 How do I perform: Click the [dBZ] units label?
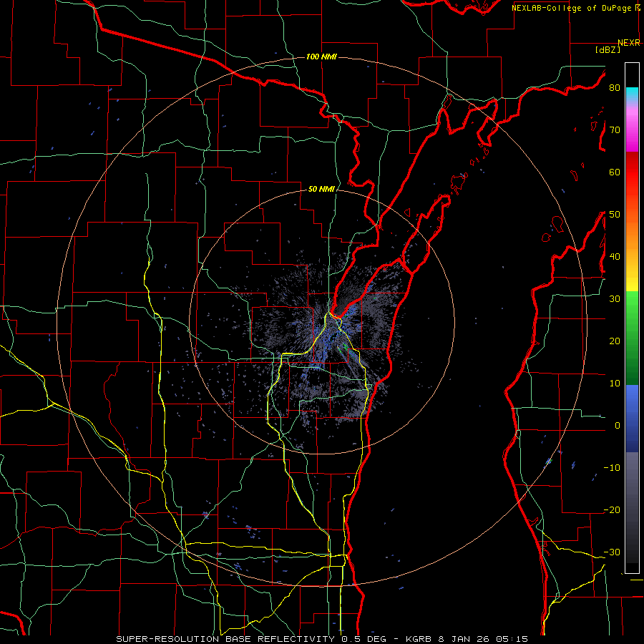click(x=608, y=50)
